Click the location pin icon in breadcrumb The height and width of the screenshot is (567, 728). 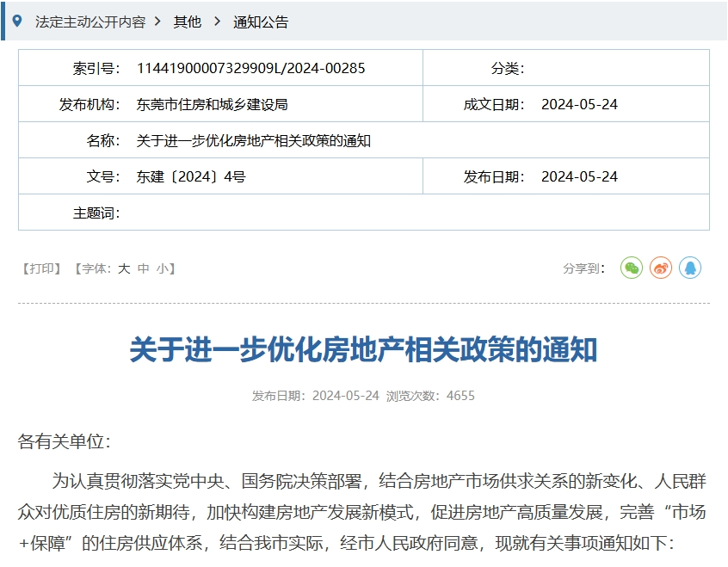tap(17, 21)
